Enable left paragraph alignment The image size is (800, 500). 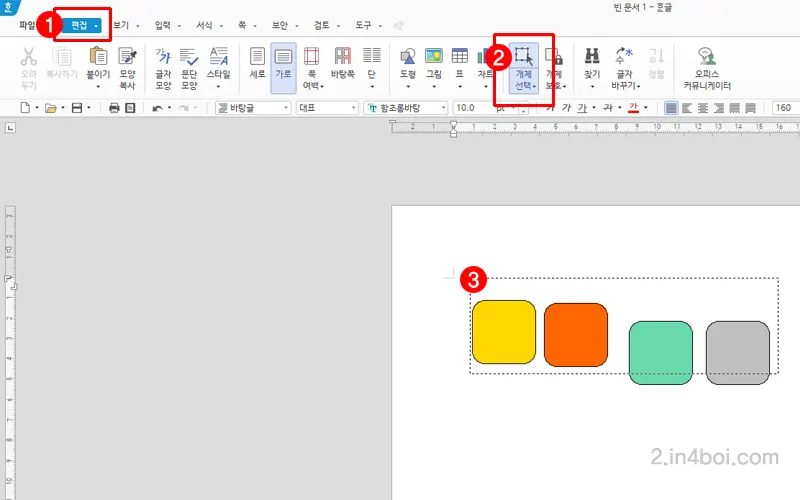(x=687, y=108)
